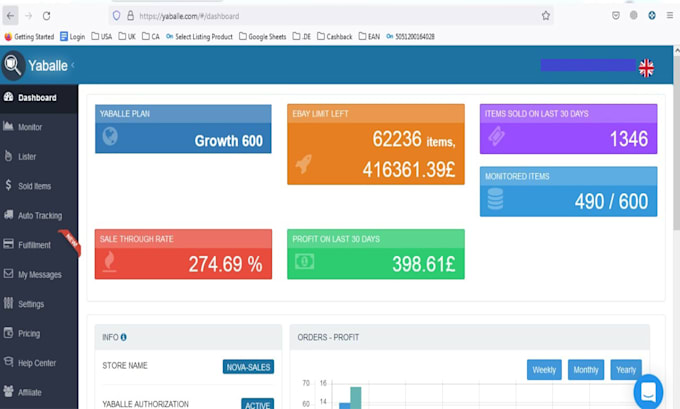Open the Lister sidebar item
680x409 pixels.
click(x=39, y=157)
